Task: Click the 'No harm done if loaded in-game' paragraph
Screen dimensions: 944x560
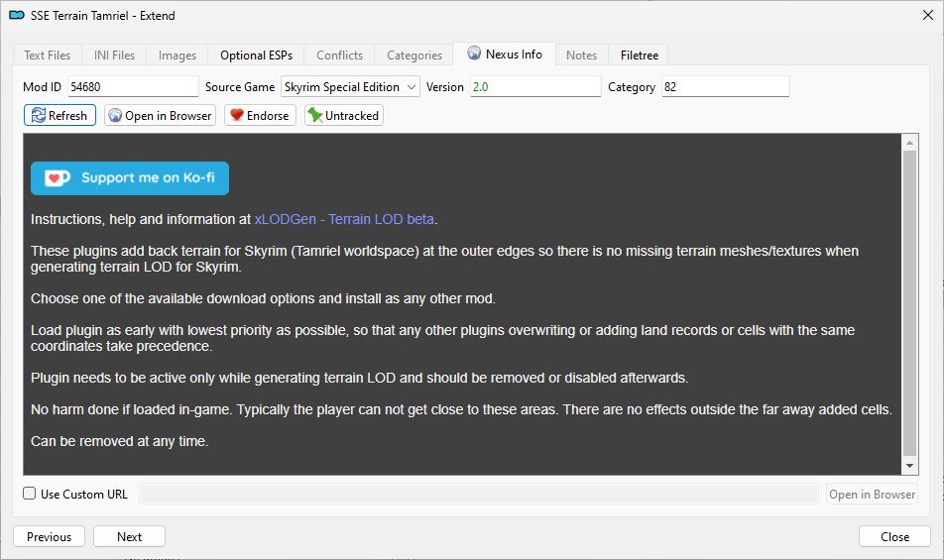Action: tap(461, 409)
